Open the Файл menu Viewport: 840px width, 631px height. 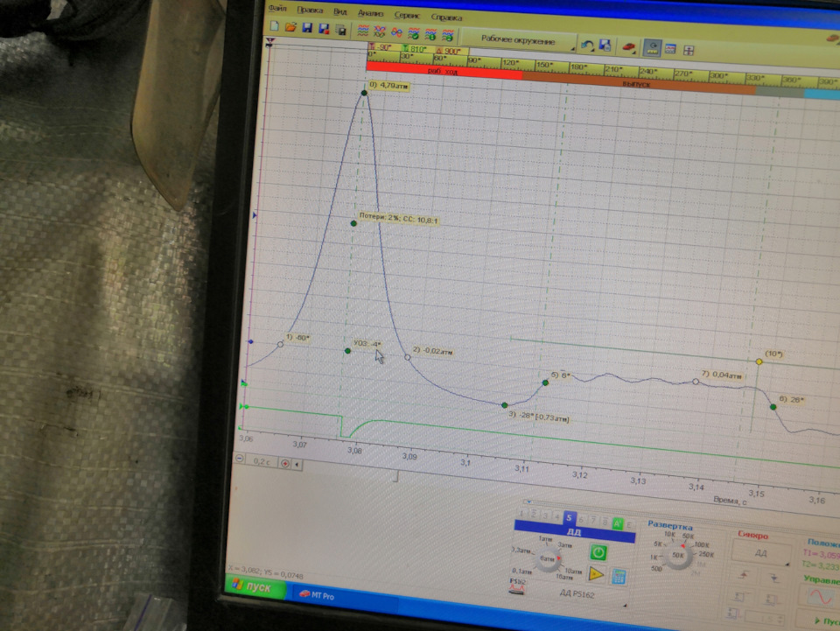[x=277, y=8]
